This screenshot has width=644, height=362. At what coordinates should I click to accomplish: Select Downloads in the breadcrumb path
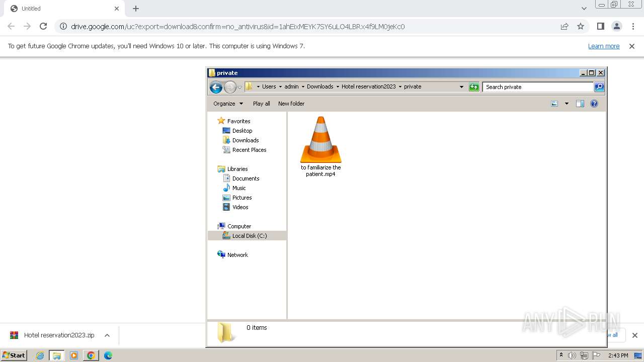(x=320, y=86)
